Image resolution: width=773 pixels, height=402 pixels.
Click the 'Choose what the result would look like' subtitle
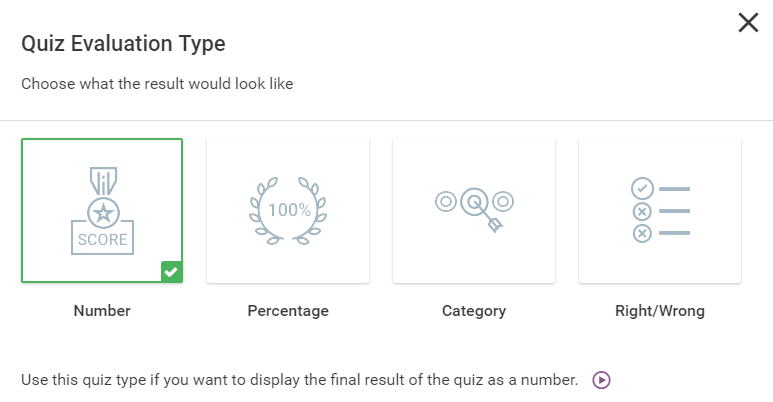pyautogui.click(x=157, y=84)
